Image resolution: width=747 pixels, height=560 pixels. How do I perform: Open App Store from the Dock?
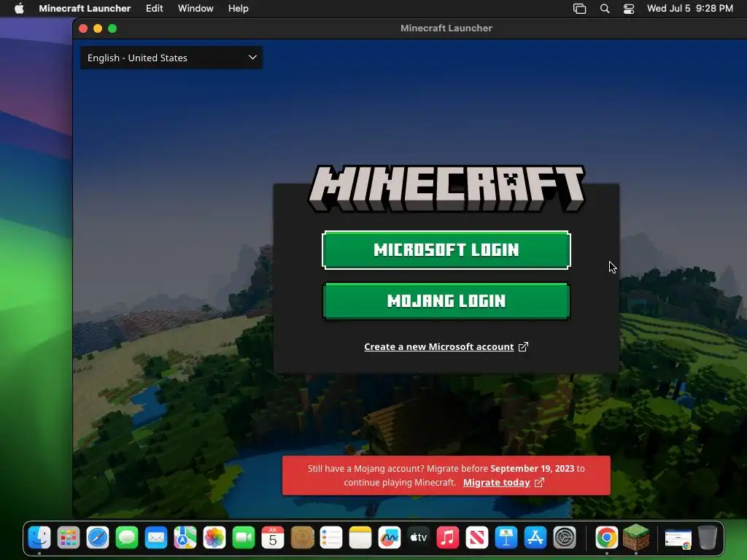[535, 537]
